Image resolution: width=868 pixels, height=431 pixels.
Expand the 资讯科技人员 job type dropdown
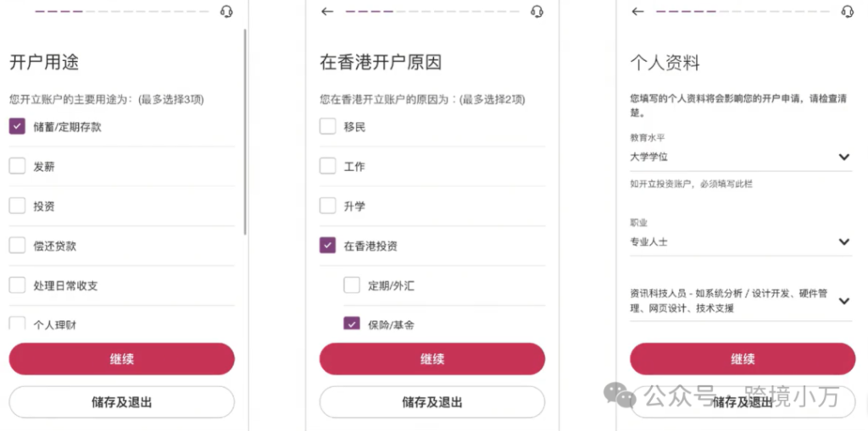pyautogui.click(x=741, y=301)
